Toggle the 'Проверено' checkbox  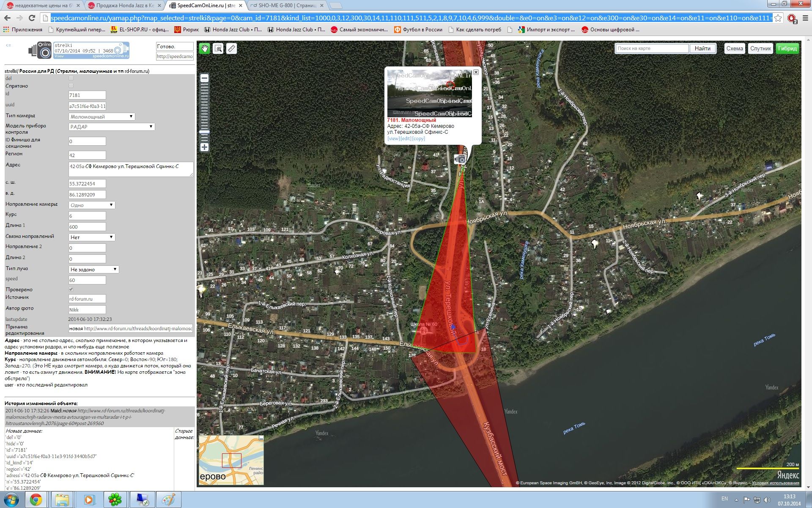(x=71, y=290)
